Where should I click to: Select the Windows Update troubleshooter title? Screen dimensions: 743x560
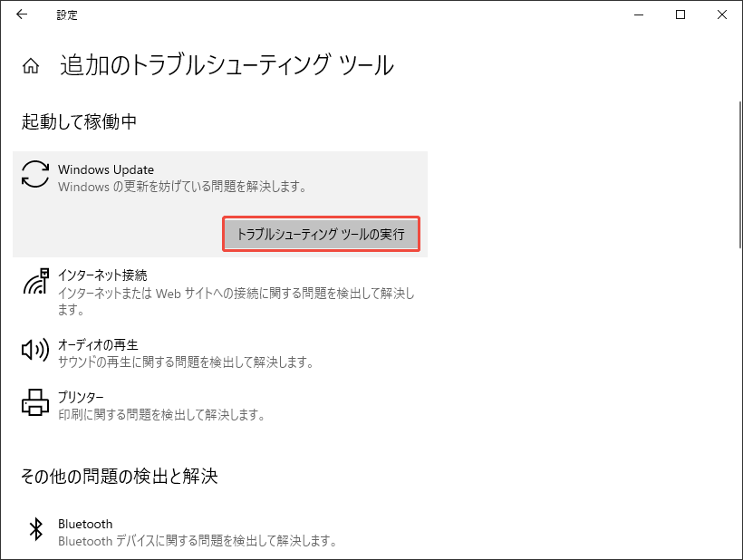[106, 169]
